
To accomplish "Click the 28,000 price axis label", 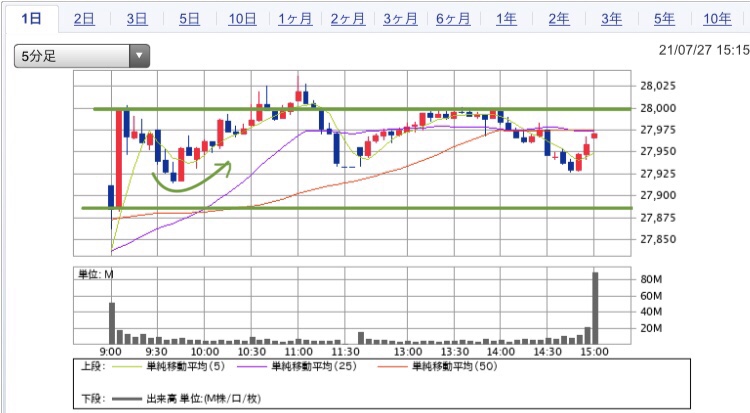I will point(658,108).
